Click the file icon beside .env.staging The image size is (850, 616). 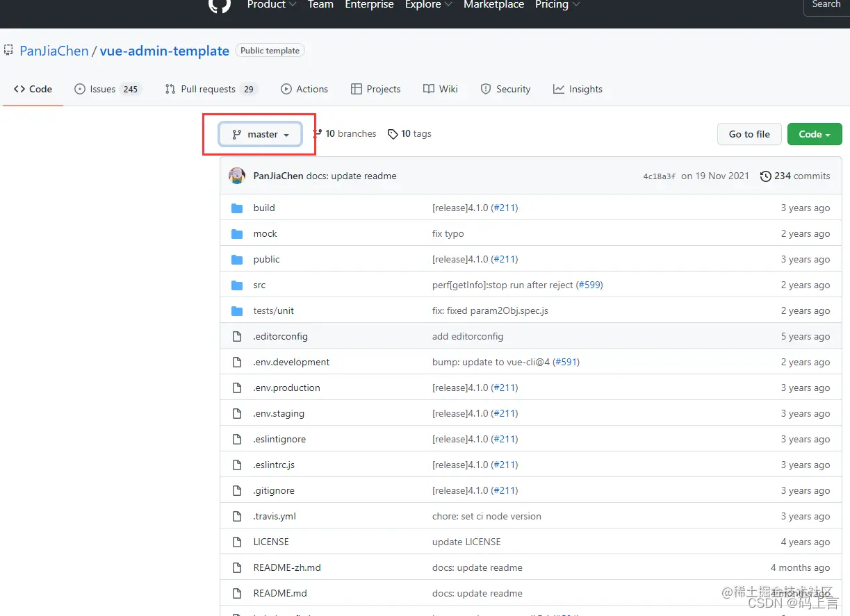pos(237,413)
